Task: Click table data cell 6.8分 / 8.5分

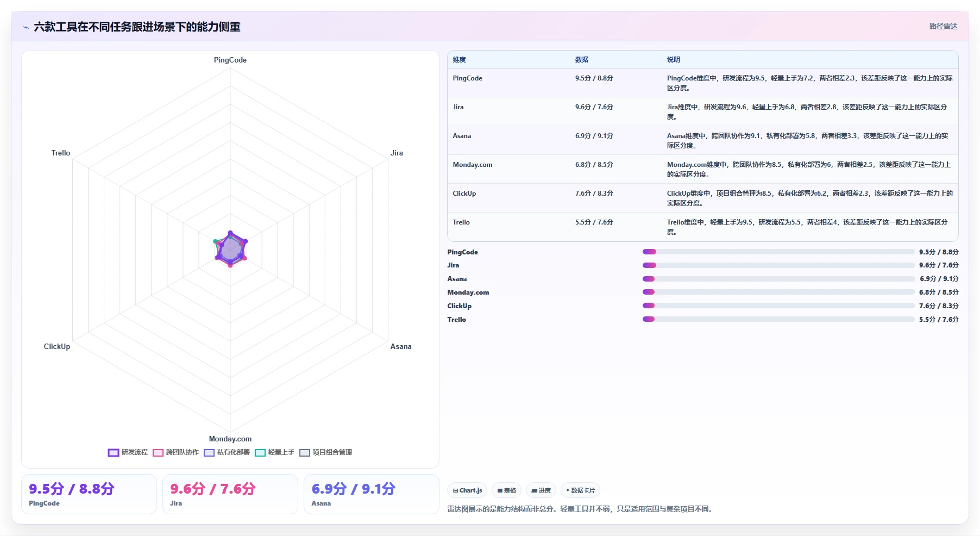Action: point(594,165)
